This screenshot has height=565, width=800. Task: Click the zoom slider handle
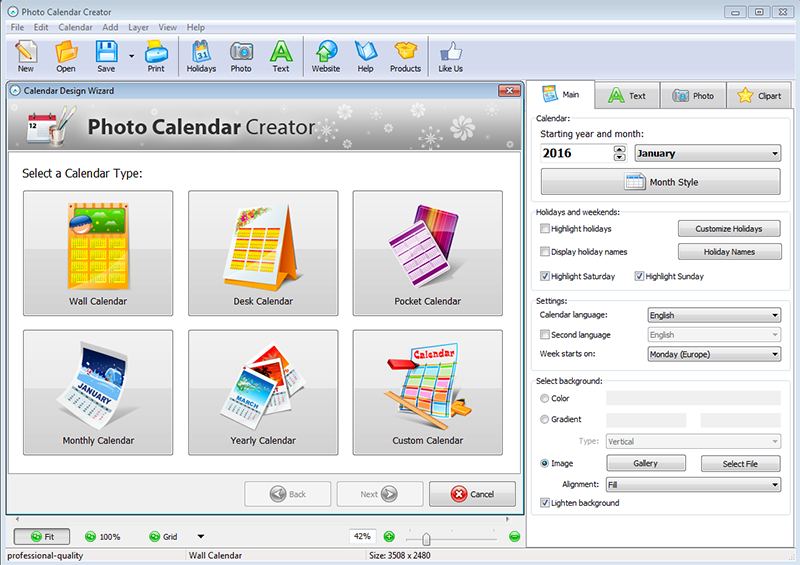pos(427,538)
